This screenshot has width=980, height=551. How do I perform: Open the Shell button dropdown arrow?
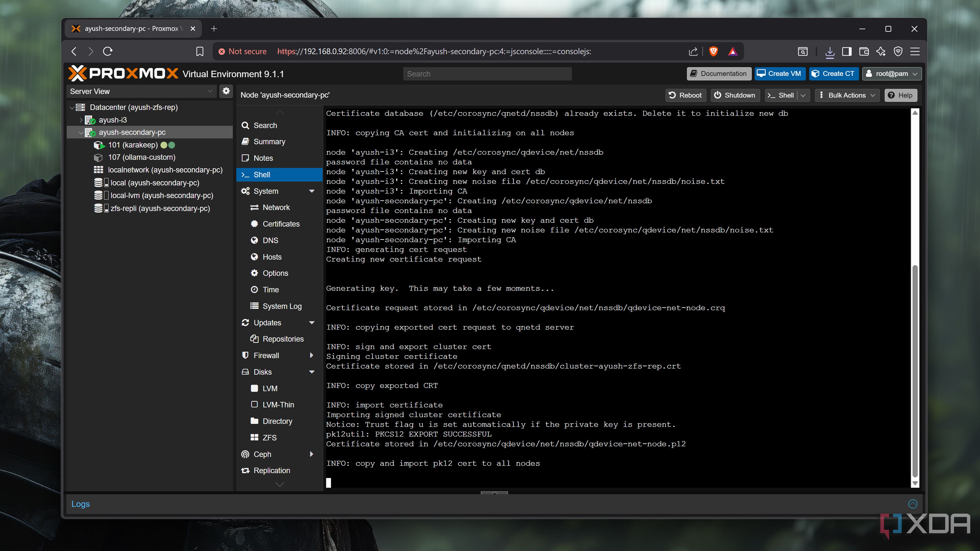pos(803,95)
